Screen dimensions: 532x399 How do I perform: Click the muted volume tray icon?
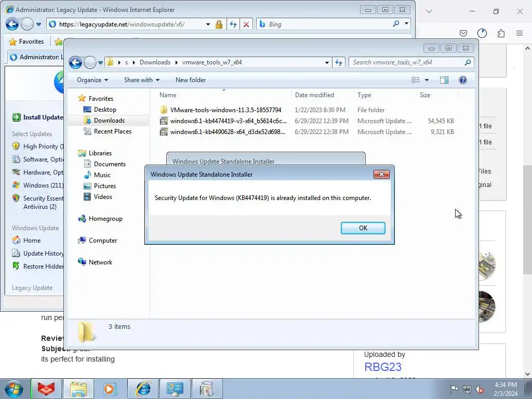[x=480, y=389]
